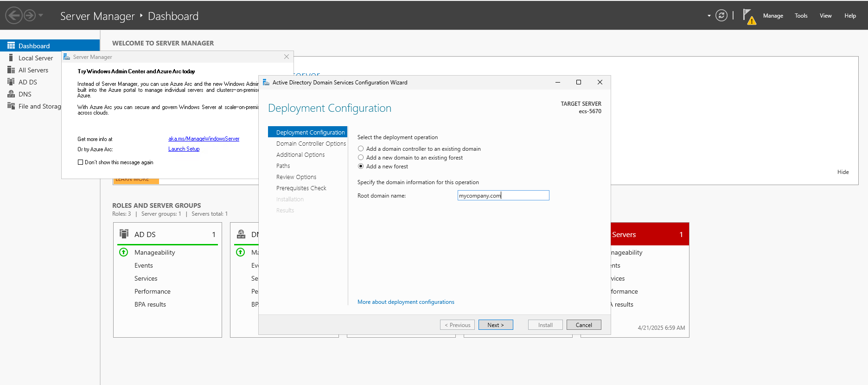Choose Add domain controller to existing domain
Screen dimensions: 868x385
click(361, 149)
